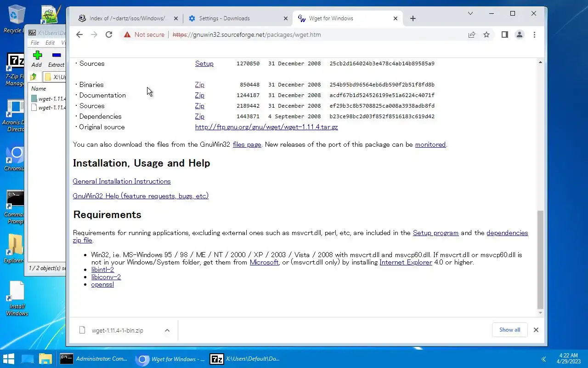The image size is (588, 368).
Task: Close the Settings - Downloads tab
Action: click(285, 18)
